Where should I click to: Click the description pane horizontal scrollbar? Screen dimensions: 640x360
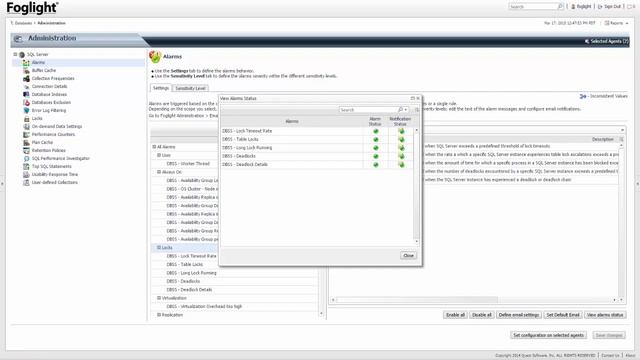(x=473, y=300)
